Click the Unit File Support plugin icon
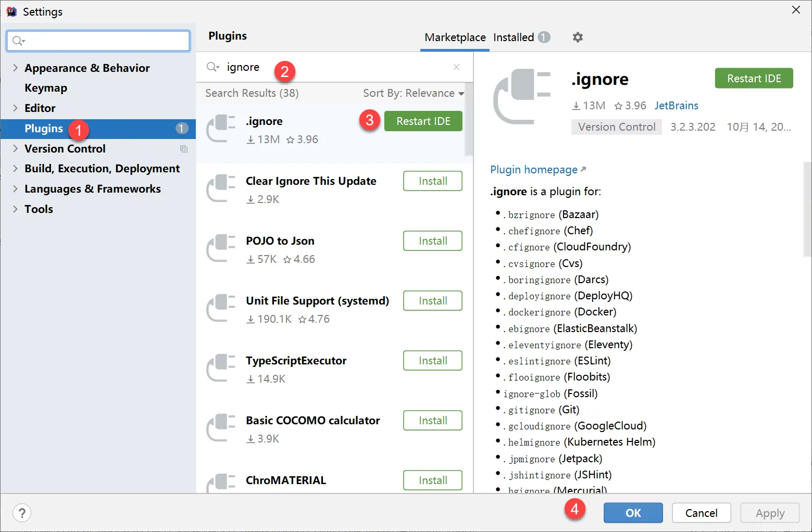 pos(221,308)
